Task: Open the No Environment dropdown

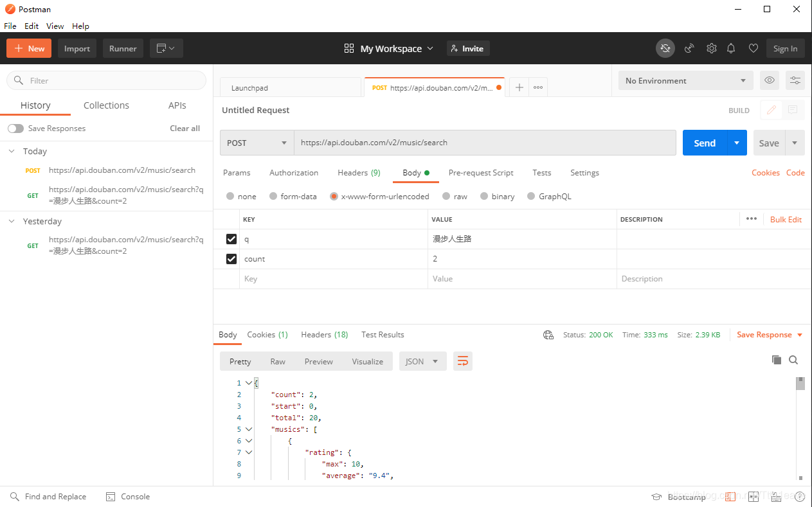Action: point(686,80)
